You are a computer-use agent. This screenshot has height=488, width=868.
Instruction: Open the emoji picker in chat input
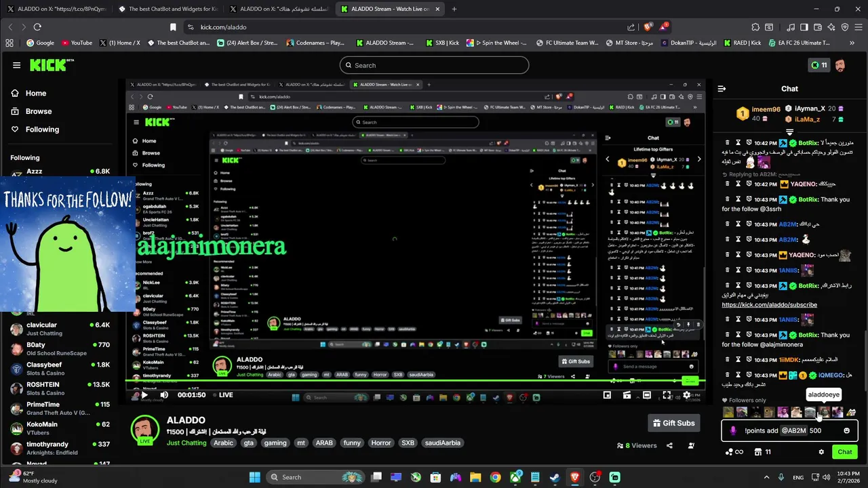(x=846, y=430)
